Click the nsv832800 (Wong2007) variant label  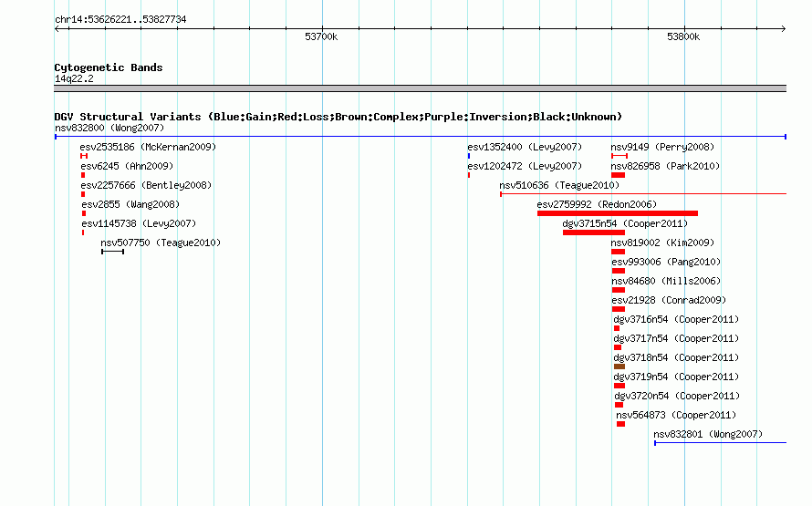[x=109, y=128]
